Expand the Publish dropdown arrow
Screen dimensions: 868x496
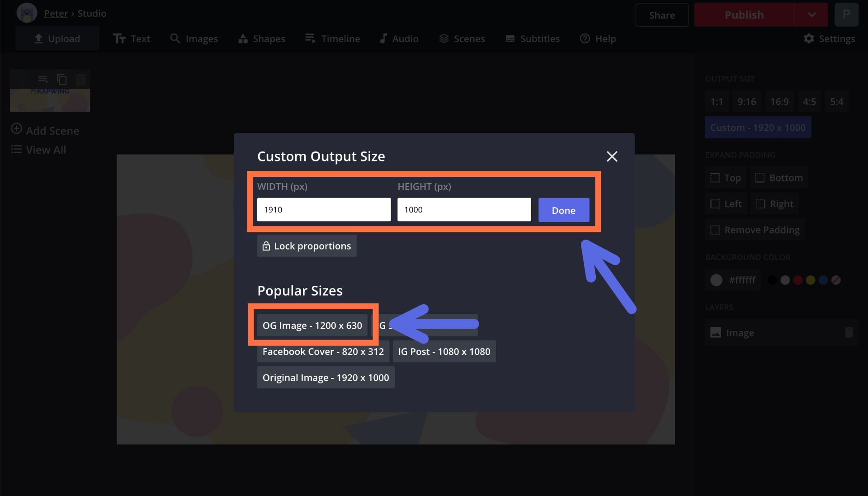point(811,15)
